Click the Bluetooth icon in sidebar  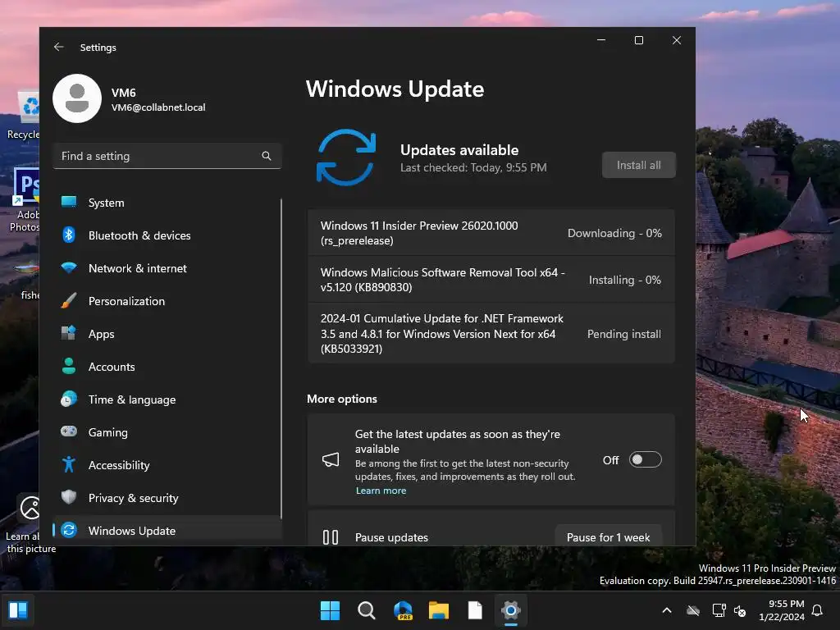(69, 235)
